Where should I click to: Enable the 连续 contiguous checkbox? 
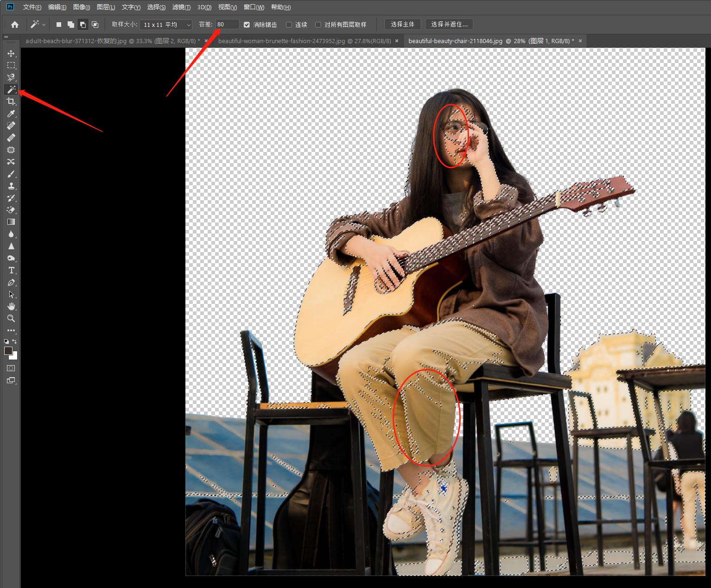click(289, 25)
